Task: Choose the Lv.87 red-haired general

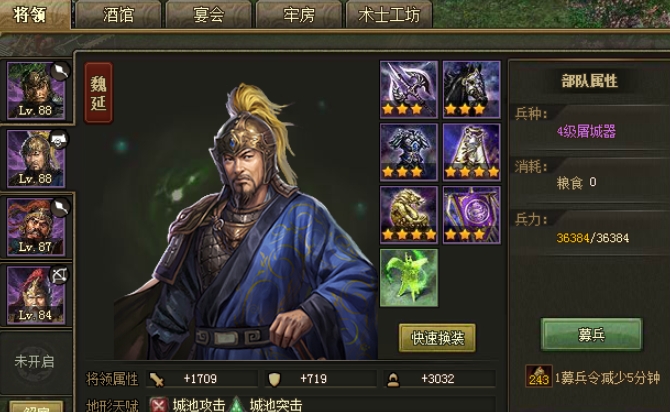Action: click(x=36, y=227)
